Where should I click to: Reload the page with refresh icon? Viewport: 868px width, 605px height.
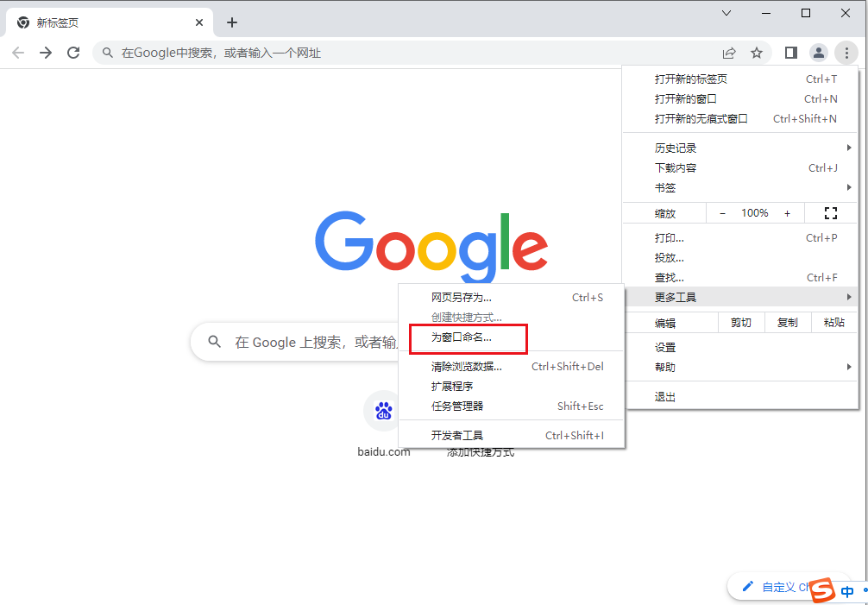click(73, 53)
